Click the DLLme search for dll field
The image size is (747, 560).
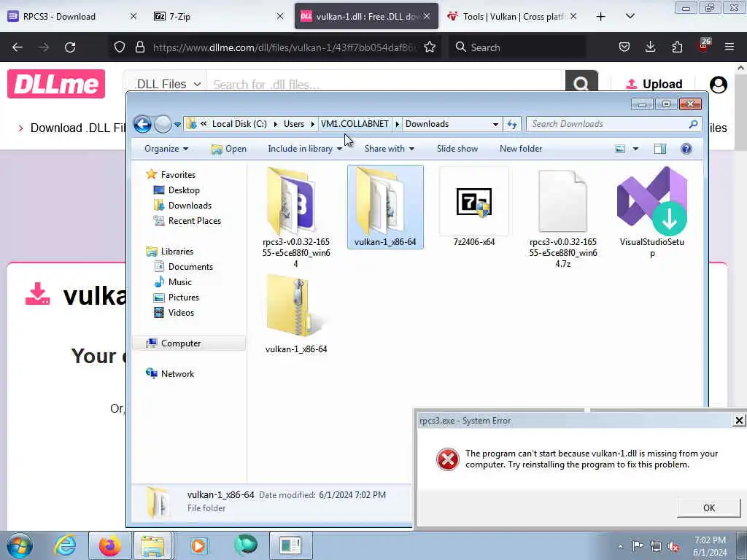(x=386, y=85)
